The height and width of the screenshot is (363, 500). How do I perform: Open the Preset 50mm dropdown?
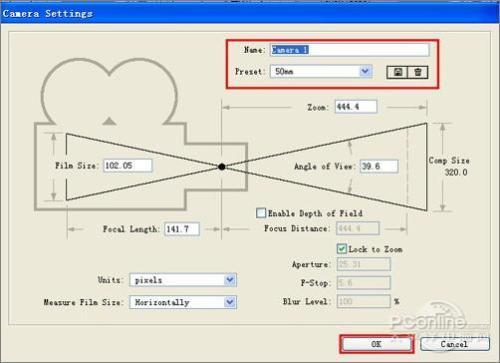pyautogui.click(x=321, y=71)
